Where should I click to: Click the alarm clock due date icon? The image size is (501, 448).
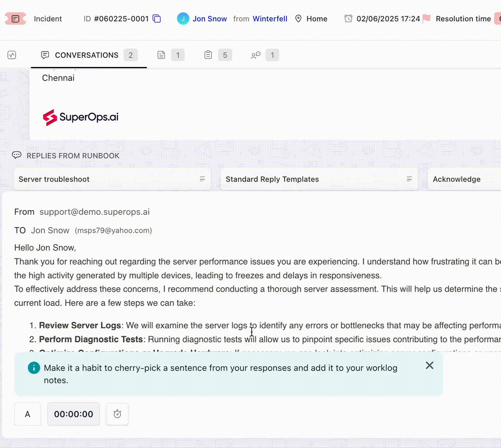pyautogui.click(x=348, y=19)
